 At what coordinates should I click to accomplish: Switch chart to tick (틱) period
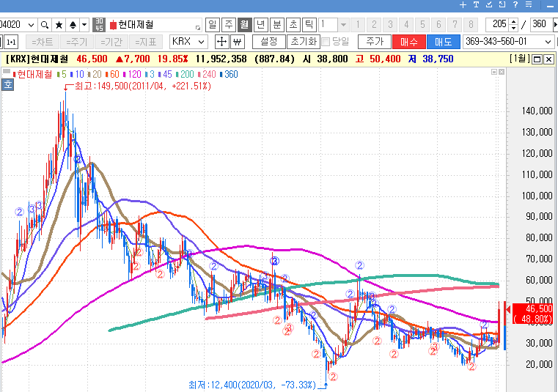309,24
